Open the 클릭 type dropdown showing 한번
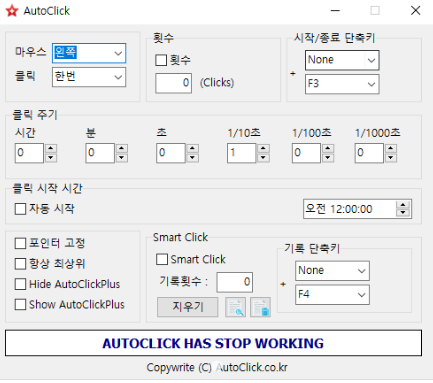 click(89, 77)
